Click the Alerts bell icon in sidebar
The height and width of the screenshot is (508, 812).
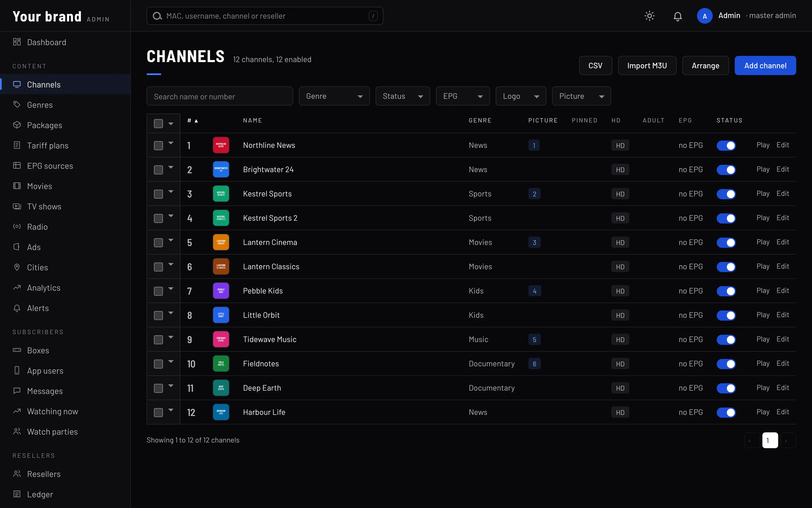pos(17,308)
